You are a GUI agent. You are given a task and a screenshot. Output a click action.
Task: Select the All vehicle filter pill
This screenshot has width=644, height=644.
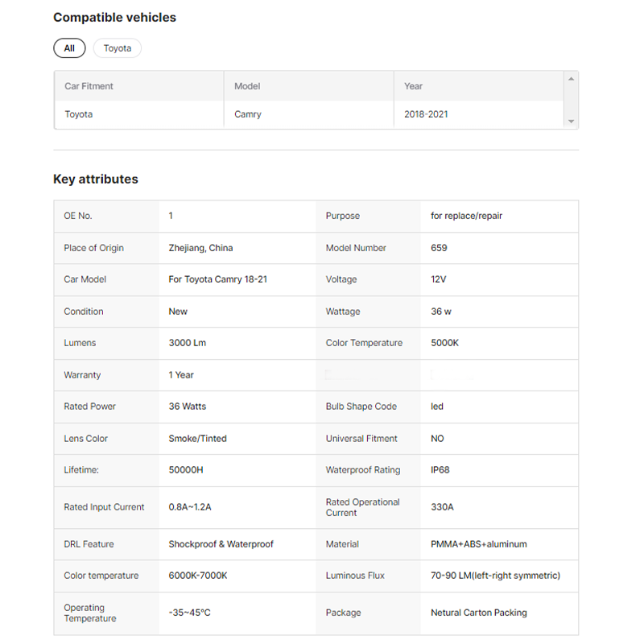pos(69,48)
